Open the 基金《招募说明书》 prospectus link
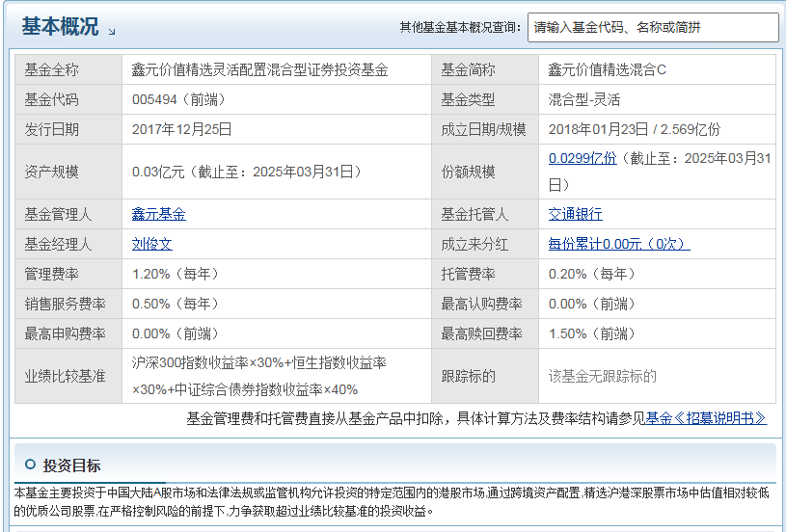 click(x=706, y=418)
